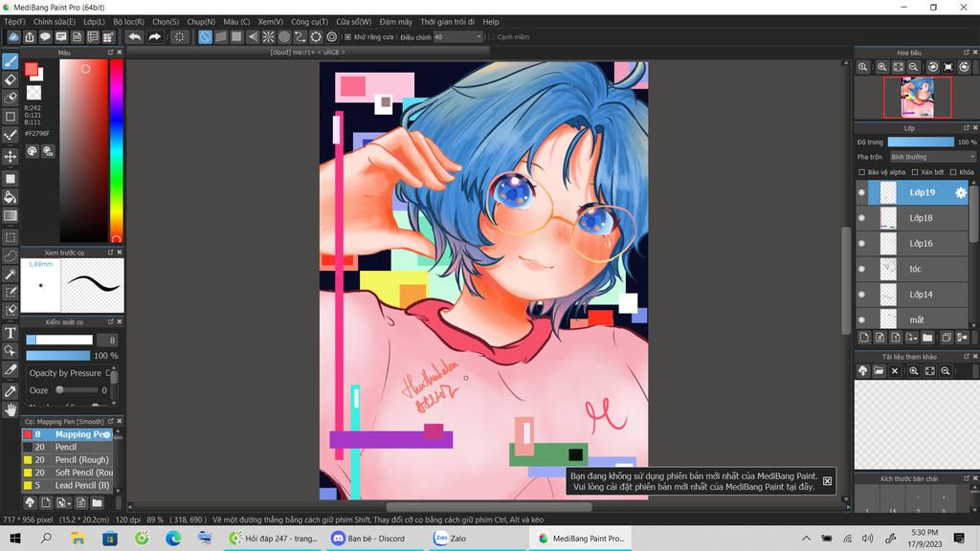Click the cloud save icon
Viewport: 980px width, 551px height.
[x=13, y=37]
